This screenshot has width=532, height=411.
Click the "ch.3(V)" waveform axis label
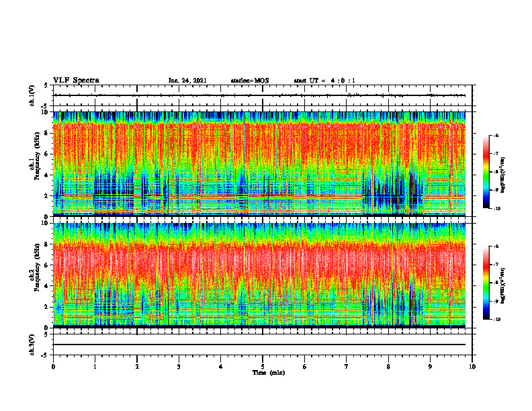(x=32, y=345)
